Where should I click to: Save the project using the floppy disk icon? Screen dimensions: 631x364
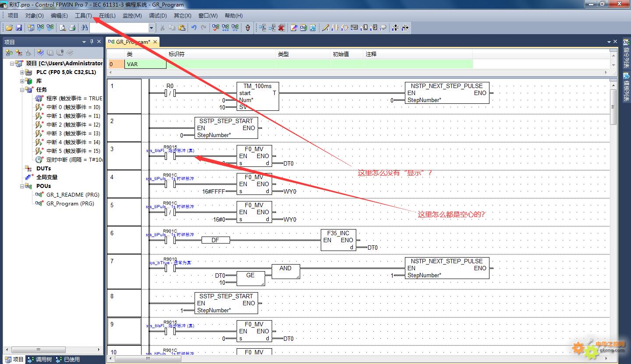coord(19,28)
